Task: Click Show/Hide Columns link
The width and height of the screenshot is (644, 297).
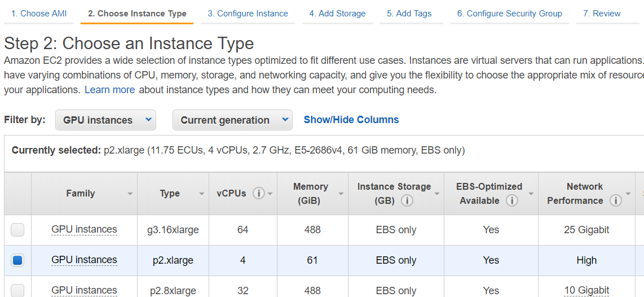Action: coord(351,120)
